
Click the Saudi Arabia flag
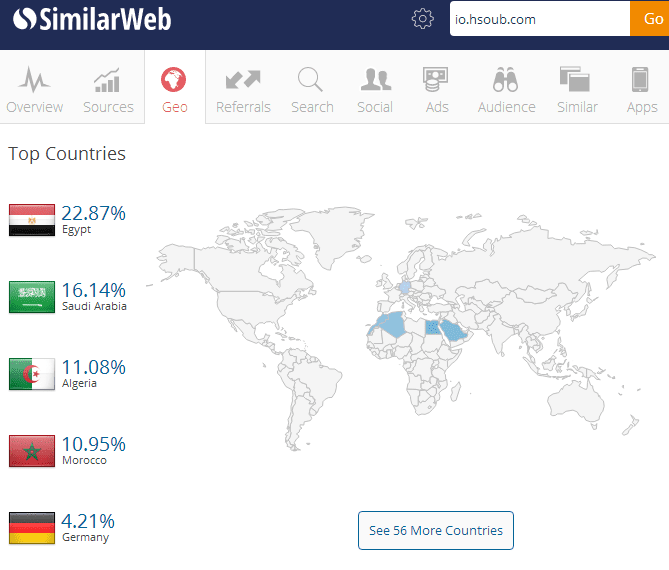pos(32,297)
